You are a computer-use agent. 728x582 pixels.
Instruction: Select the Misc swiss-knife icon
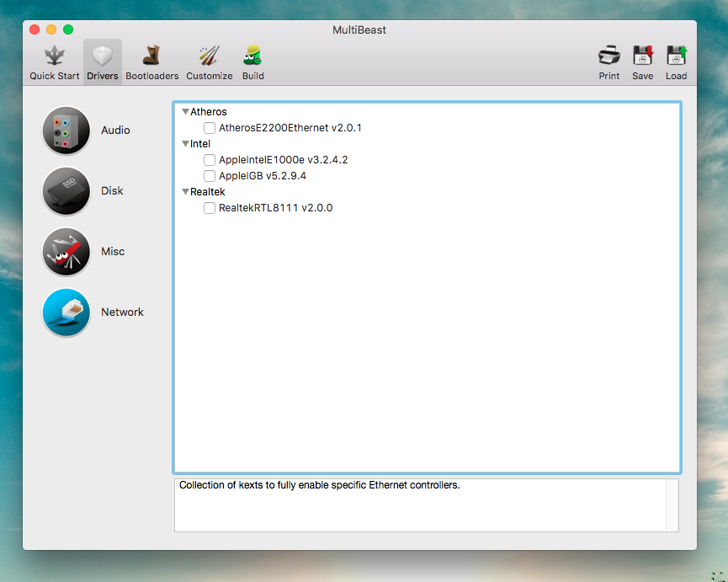coord(66,252)
